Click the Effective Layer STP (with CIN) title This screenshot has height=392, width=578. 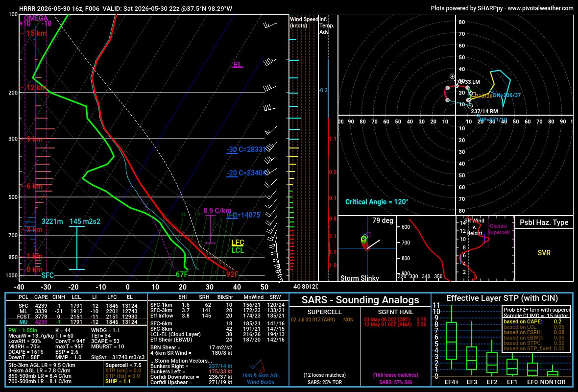502,298
